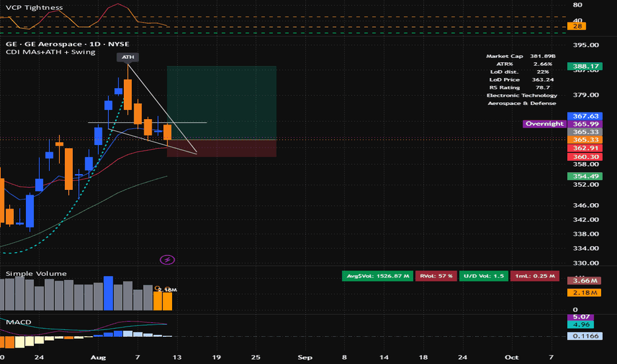The image size is (617, 364).
Task: Click the 360.30 red stop price label
Action: 585,157
